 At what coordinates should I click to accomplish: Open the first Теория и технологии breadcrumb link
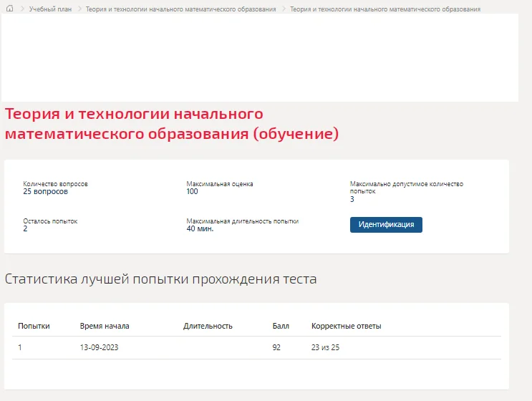(x=181, y=9)
